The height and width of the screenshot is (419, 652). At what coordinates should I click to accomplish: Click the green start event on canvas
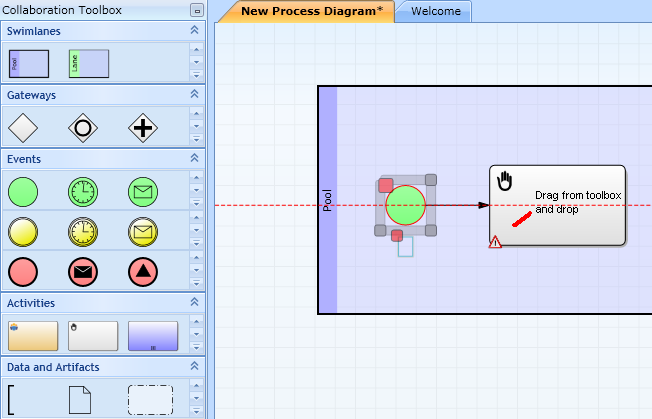pyautogui.click(x=405, y=205)
